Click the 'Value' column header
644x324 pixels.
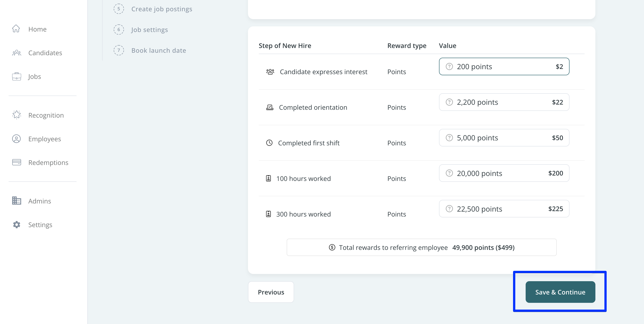[x=448, y=46]
